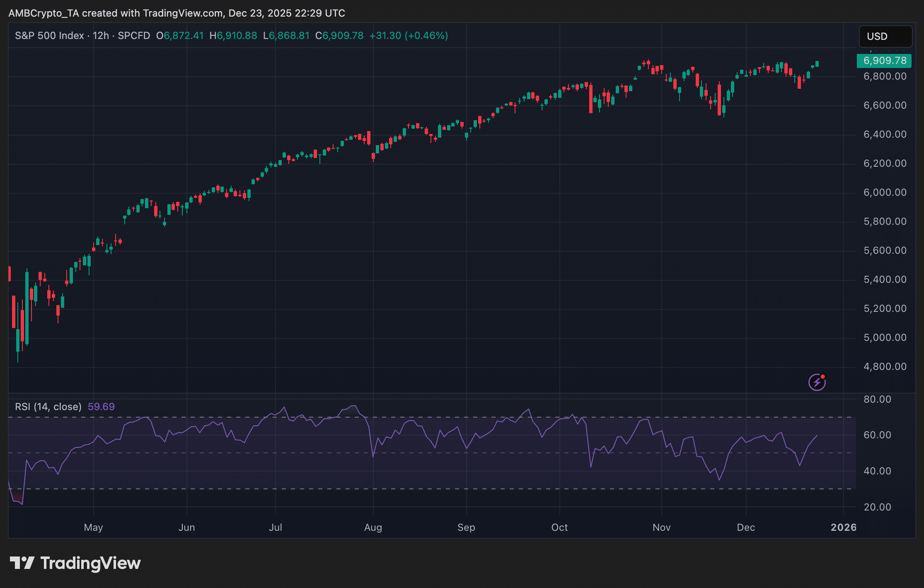Open the USD currency selector
The image size is (924, 588).
(885, 36)
